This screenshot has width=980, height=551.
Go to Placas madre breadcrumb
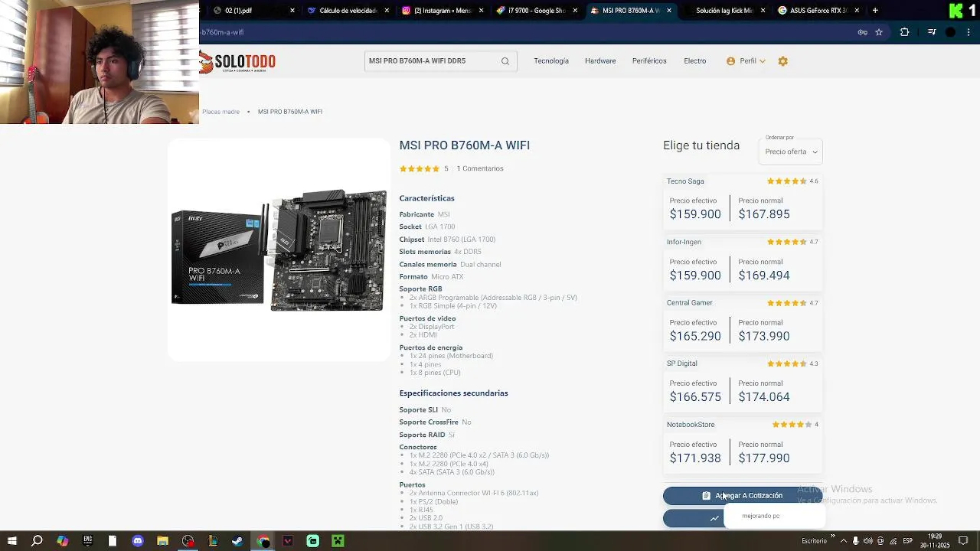coord(220,112)
